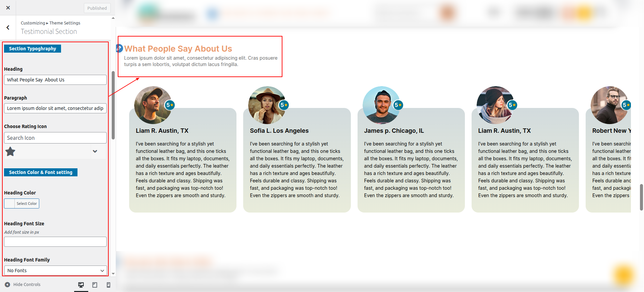This screenshot has width=644, height=292.
Task: Close the Customizer with the X icon
Action: coord(8,8)
